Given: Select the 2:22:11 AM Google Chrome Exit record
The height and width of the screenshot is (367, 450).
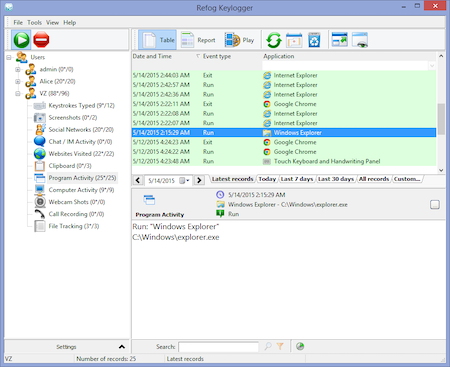Looking at the screenshot, I should pos(284,104).
